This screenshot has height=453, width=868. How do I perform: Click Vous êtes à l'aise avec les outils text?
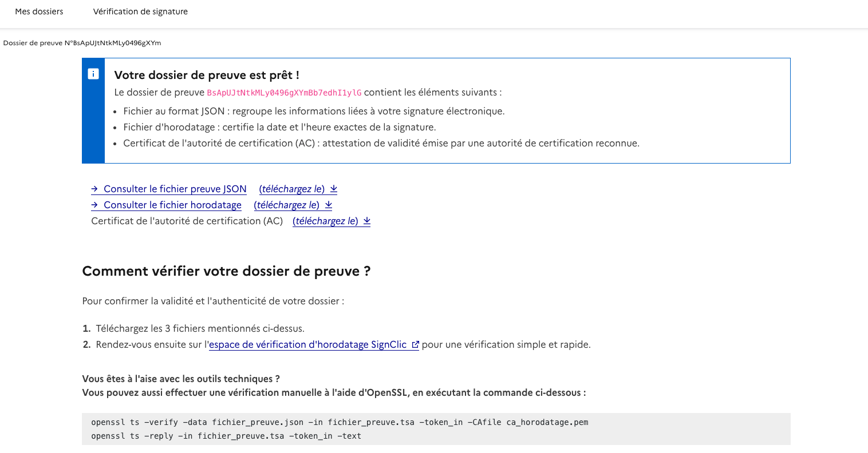(181, 379)
